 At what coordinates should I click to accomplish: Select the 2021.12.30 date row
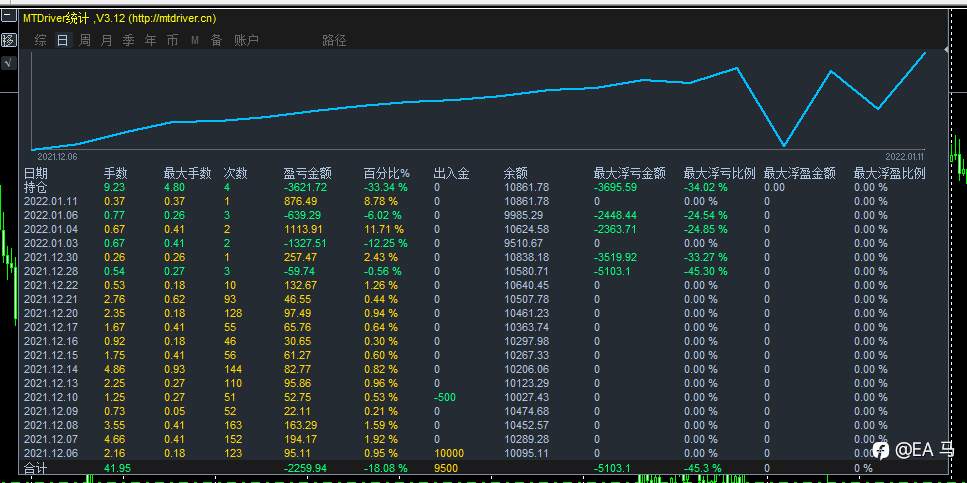pos(49,257)
